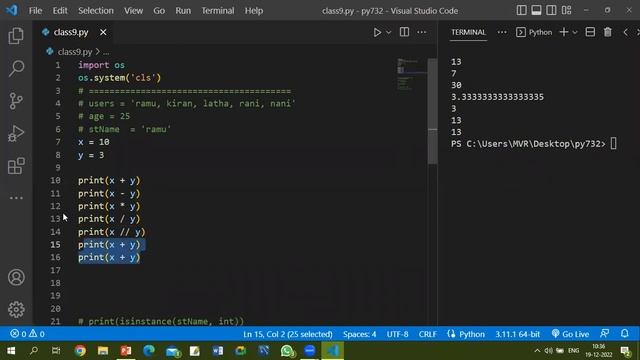The image size is (640, 360).
Task: Click class9.py in the breadcrumb
Action: click(x=75, y=52)
